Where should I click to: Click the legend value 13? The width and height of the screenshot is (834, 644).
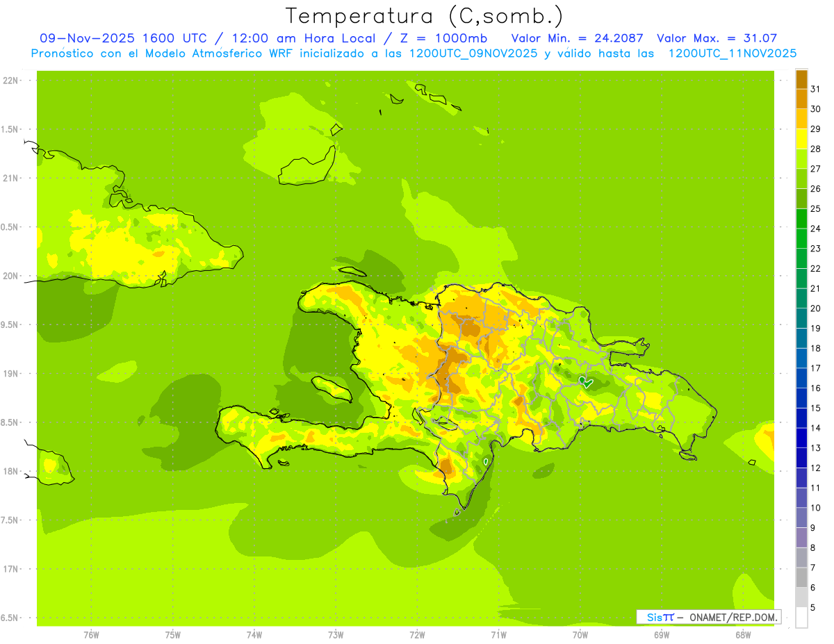815,448
